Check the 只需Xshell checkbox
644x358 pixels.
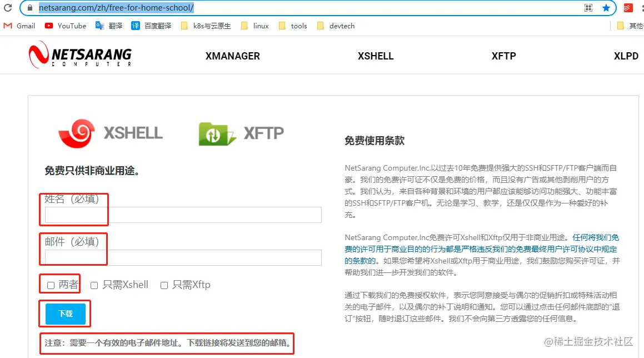click(94, 285)
